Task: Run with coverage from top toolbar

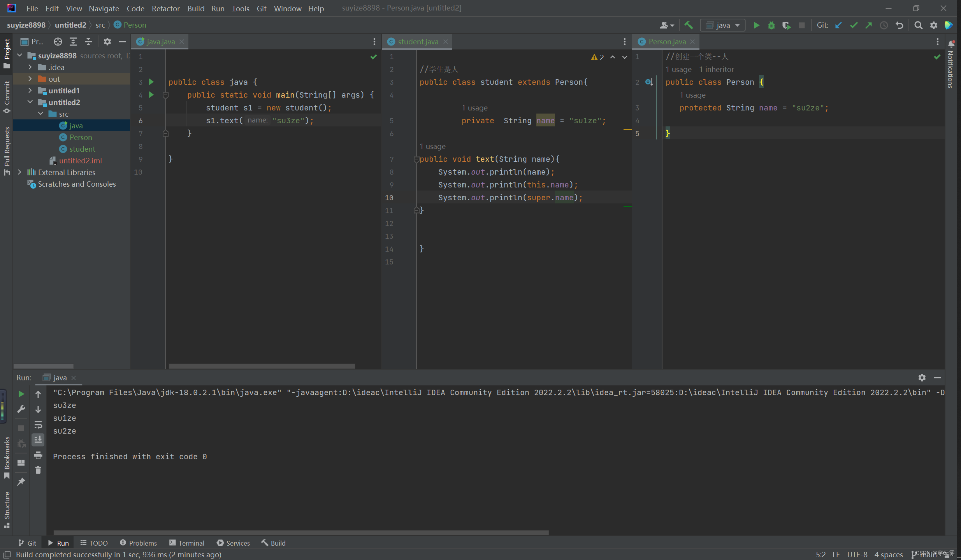Action: pyautogui.click(x=786, y=25)
